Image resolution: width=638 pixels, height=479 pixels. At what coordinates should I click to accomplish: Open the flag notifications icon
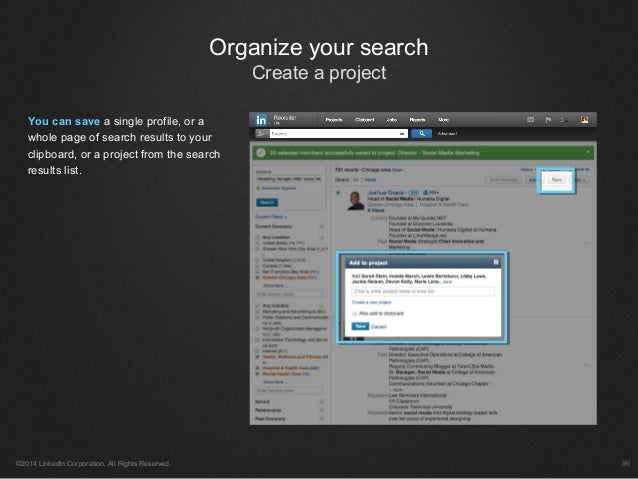click(548, 120)
